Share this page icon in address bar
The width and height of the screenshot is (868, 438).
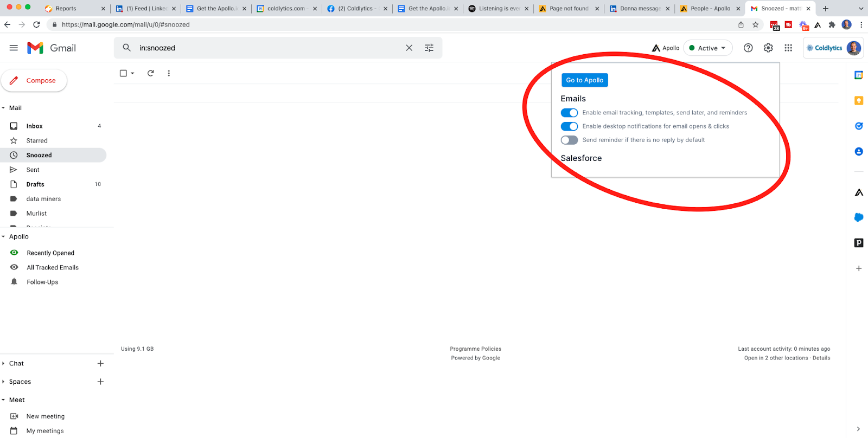741,24
